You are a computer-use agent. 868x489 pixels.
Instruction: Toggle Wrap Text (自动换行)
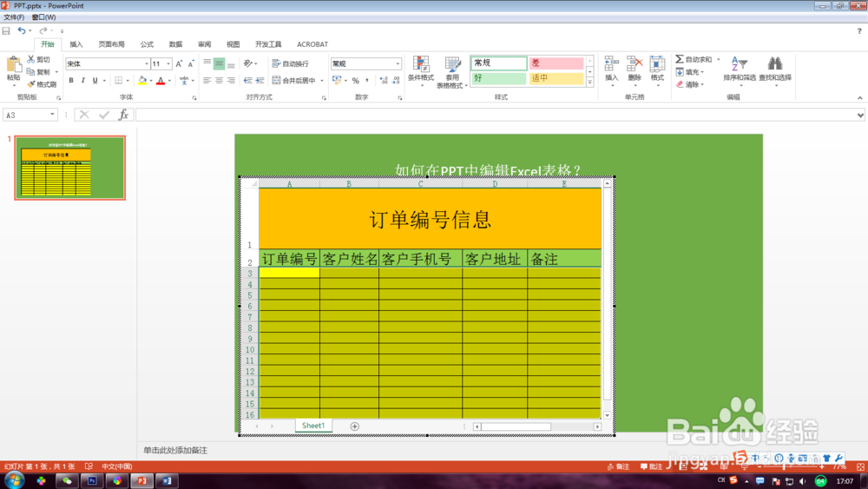coord(291,63)
